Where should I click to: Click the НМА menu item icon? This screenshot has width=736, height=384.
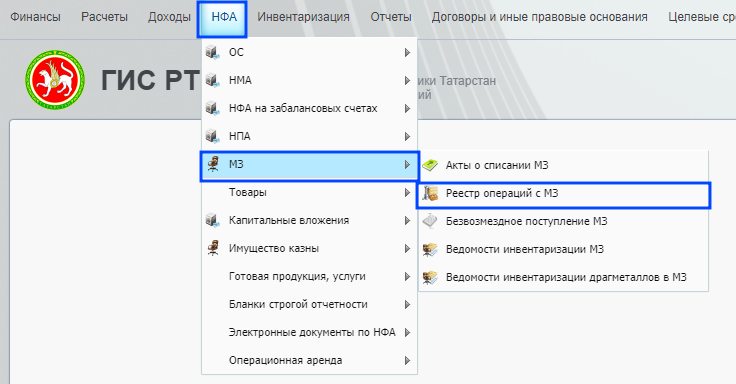(x=213, y=80)
